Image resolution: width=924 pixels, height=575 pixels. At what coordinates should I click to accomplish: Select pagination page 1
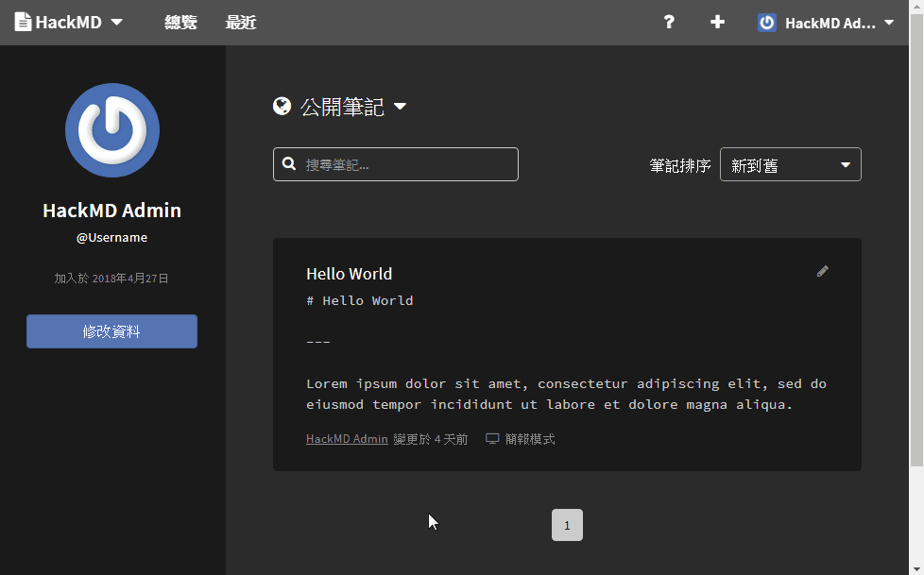[567, 525]
